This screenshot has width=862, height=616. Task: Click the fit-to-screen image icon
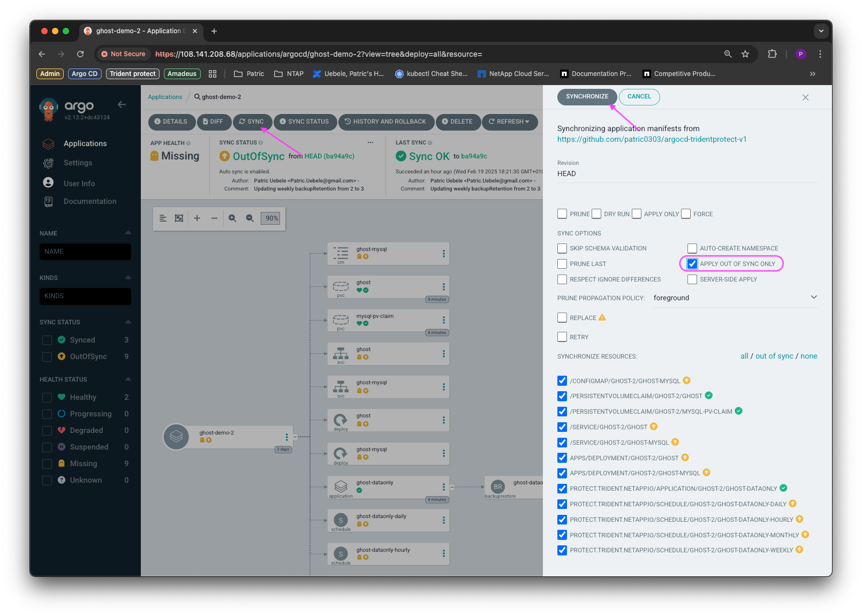[x=179, y=218]
